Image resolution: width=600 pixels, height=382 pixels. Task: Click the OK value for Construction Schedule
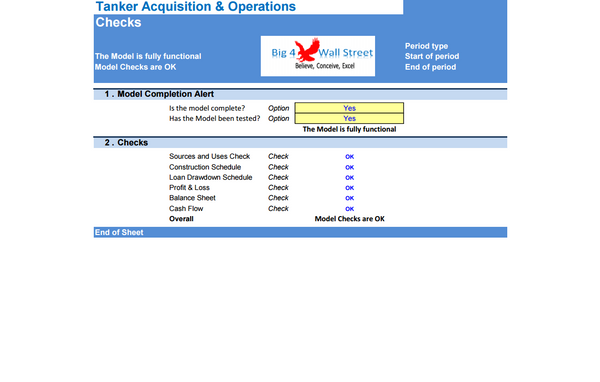(x=349, y=167)
